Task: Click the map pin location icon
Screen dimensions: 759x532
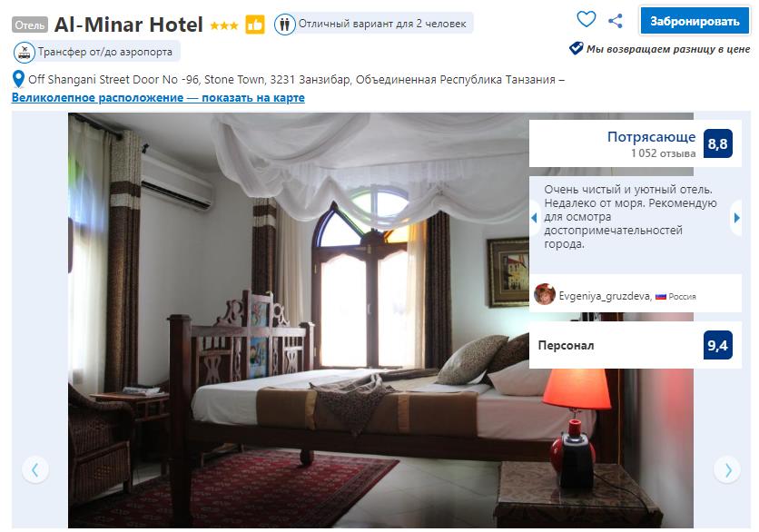Action: coord(18,79)
